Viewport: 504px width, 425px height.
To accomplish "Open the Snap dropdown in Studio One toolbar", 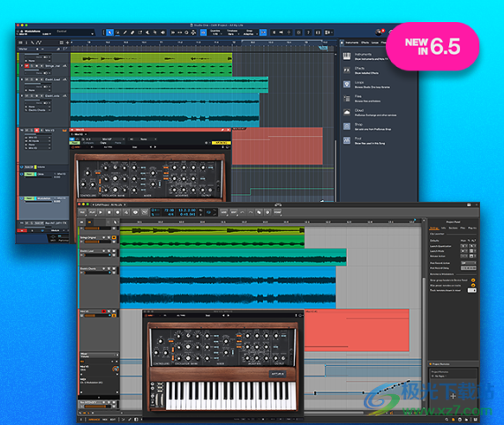I will [x=250, y=33].
